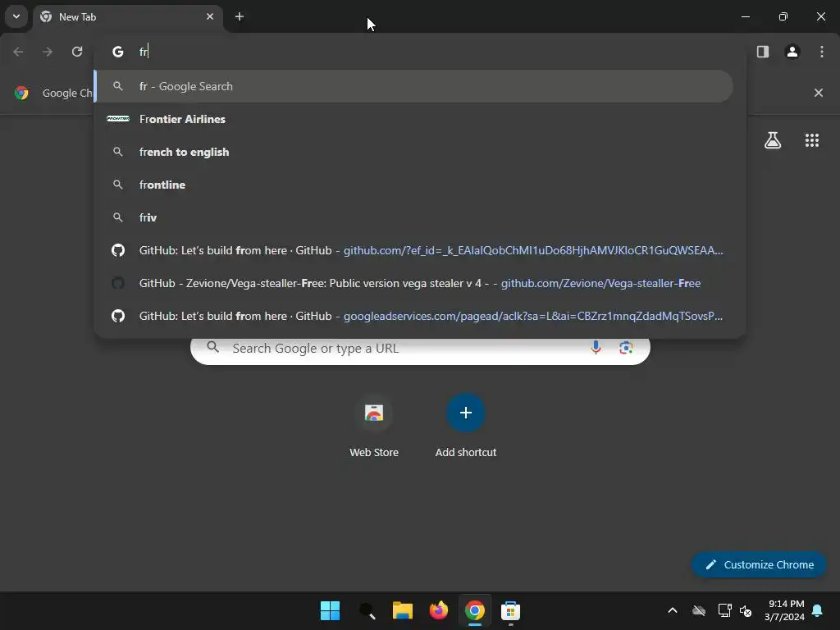Select the 'frontline' suggestion
This screenshot has height=630, width=840.
(414, 185)
